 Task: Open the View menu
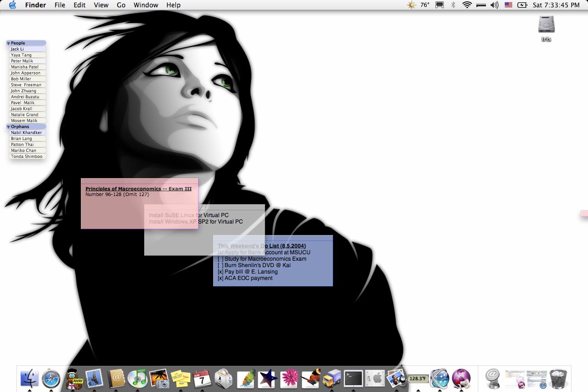click(x=101, y=5)
